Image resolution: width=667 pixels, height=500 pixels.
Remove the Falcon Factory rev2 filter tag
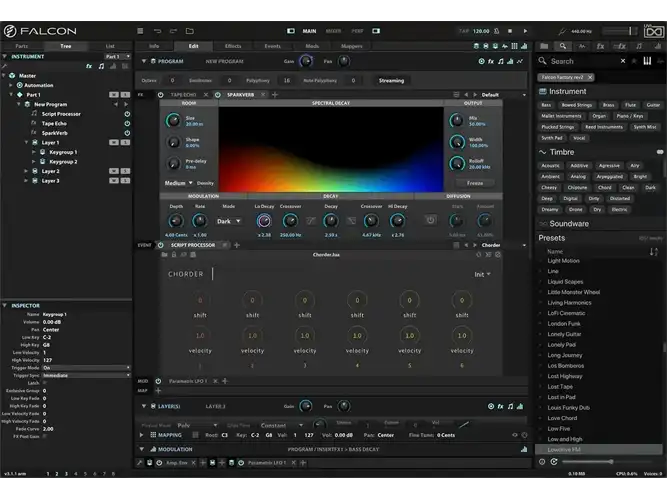coord(590,77)
